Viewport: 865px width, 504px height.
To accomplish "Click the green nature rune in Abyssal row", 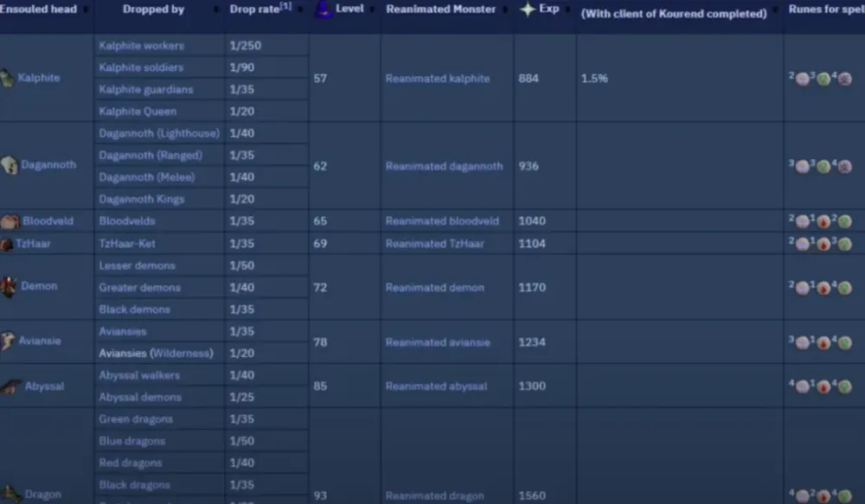I will coord(844,386).
